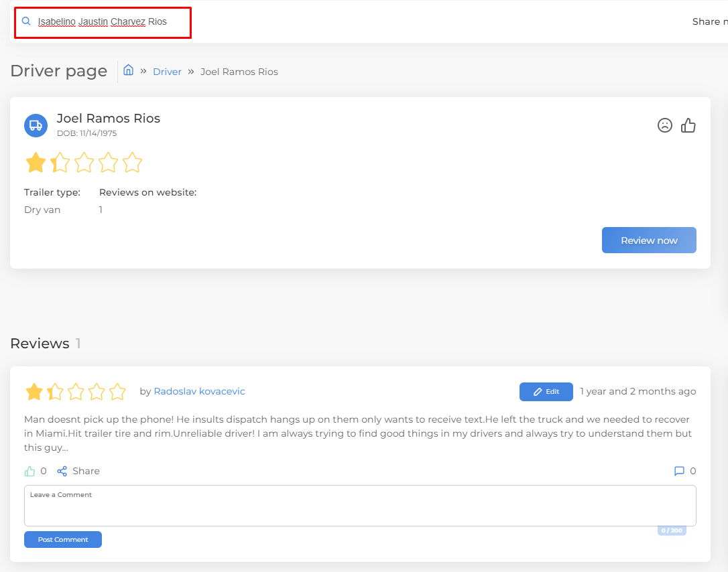Click the third star in driver rating
Viewport: 728px width, 572px height.
pos(84,162)
